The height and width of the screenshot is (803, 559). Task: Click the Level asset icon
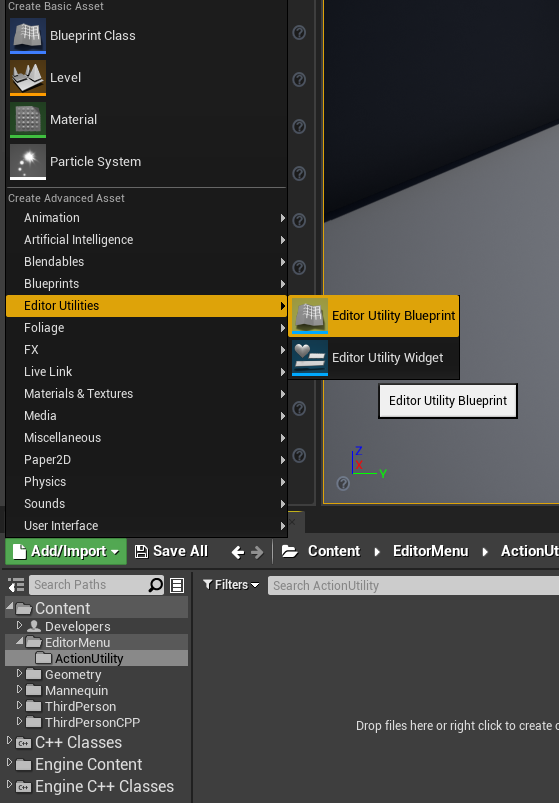pos(28,78)
